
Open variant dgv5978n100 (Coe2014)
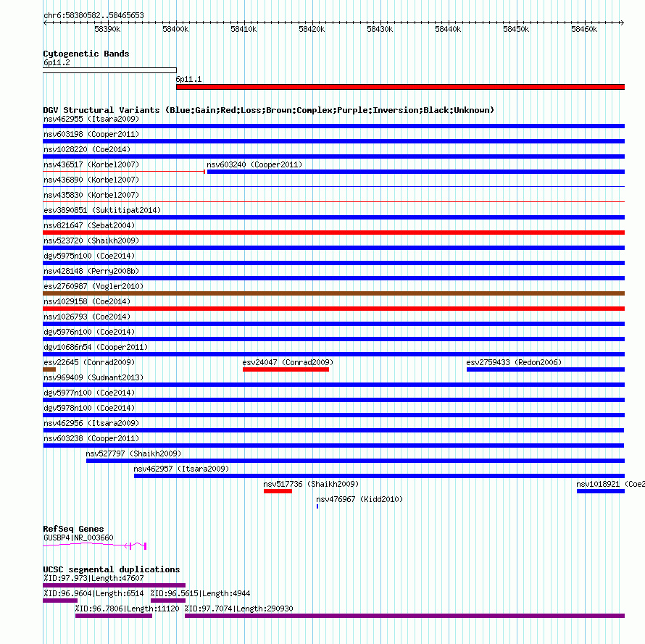89,408
